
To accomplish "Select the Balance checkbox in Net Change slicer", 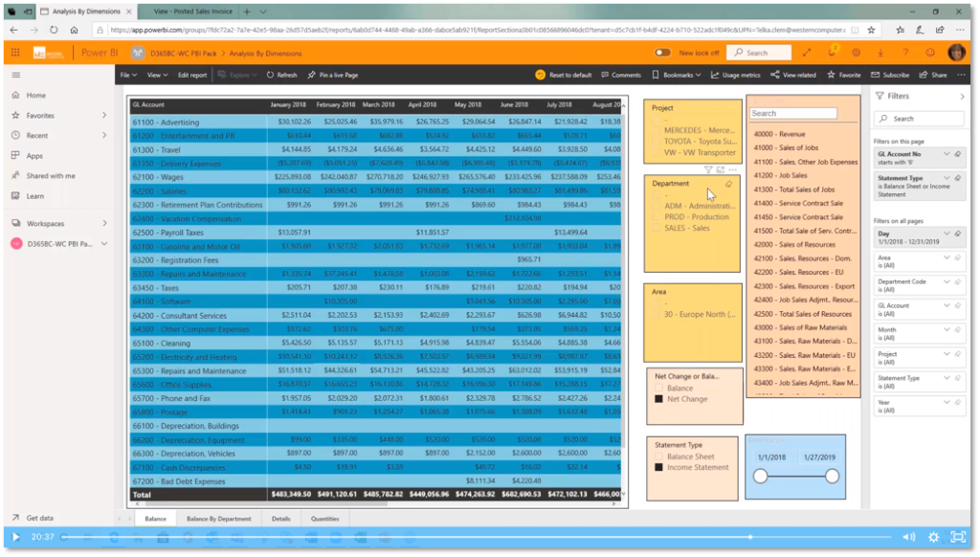I will [x=658, y=389].
